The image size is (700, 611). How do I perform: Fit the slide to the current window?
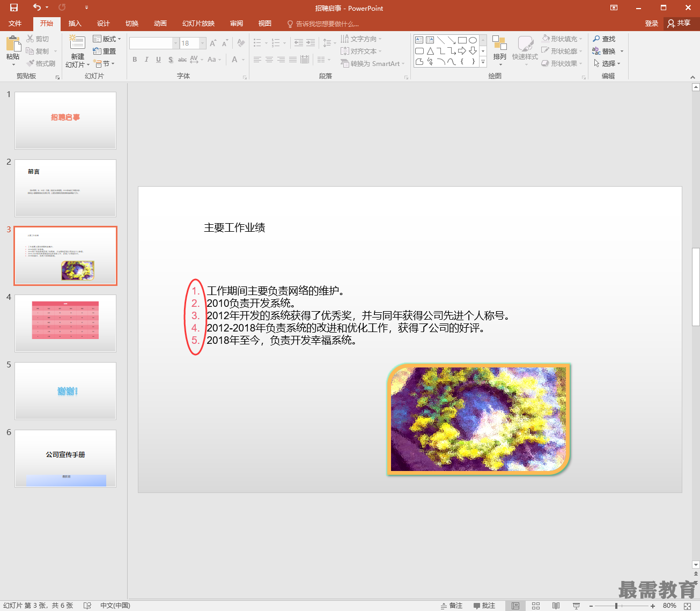click(688, 606)
